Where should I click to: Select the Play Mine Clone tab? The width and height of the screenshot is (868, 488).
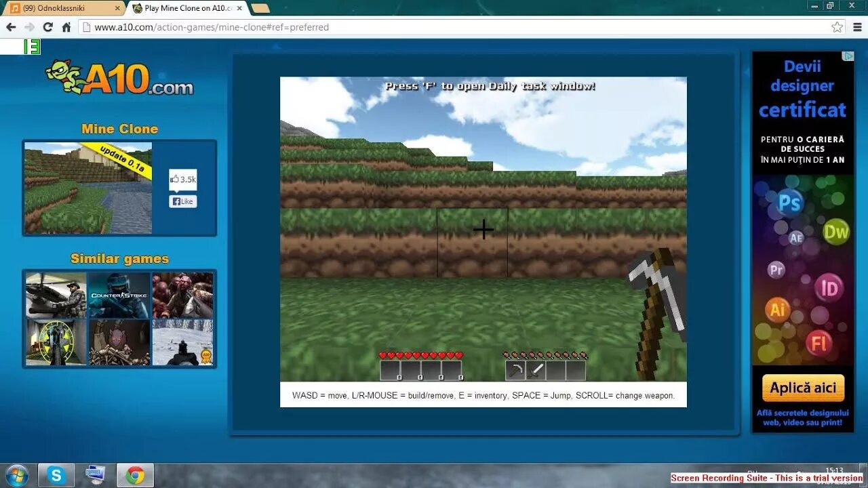[x=188, y=8]
